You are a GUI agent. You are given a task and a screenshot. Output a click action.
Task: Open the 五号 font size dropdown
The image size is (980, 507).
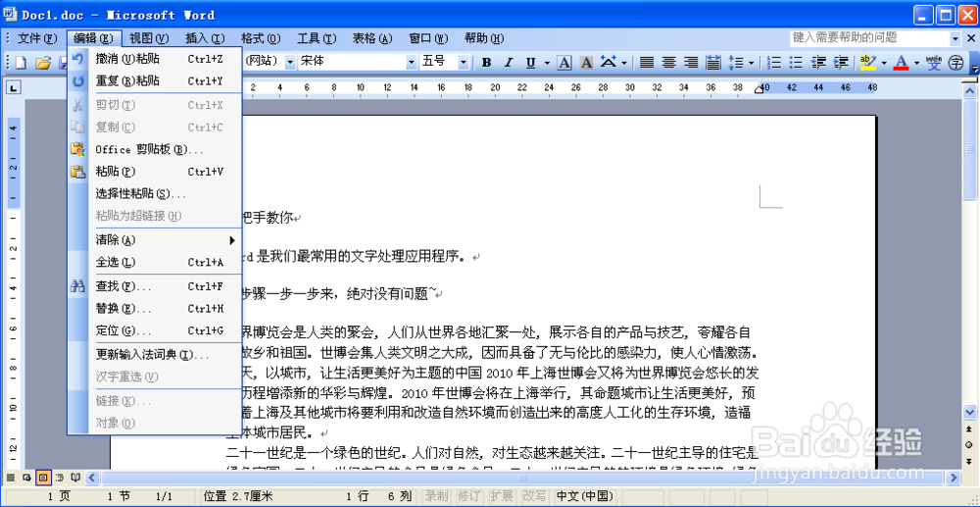[464, 63]
